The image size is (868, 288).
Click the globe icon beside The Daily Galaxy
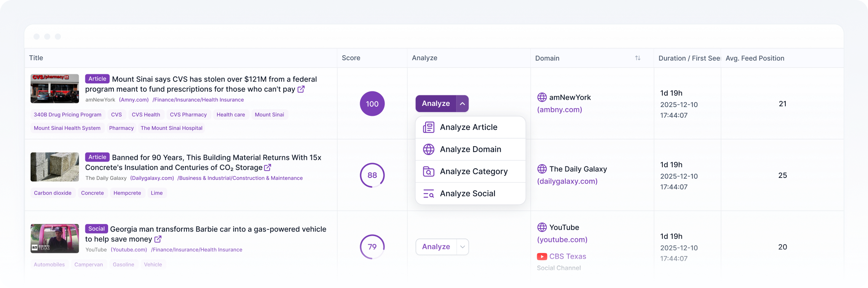click(542, 169)
